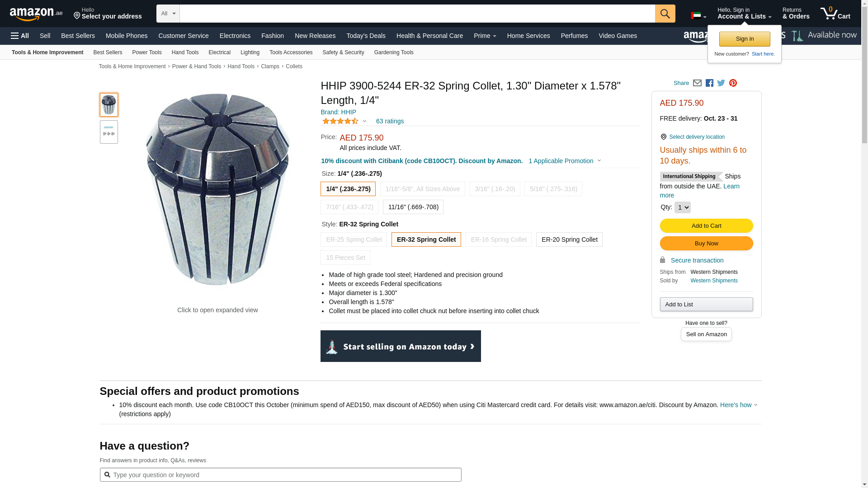
Task: Choose the ER-20 Spring Collet style
Action: pos(569,239)
